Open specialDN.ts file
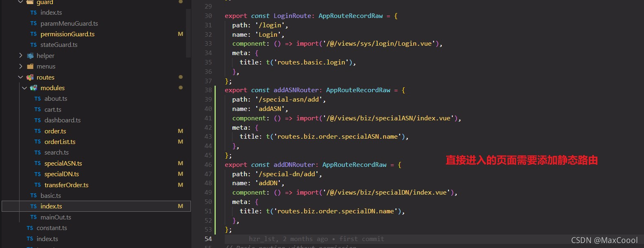The width and height of the screenshot is (644, 248). tap(62, 174)
